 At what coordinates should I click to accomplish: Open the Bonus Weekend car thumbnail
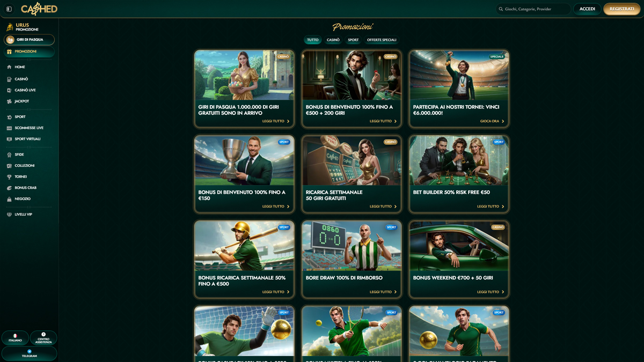[459, 246]
